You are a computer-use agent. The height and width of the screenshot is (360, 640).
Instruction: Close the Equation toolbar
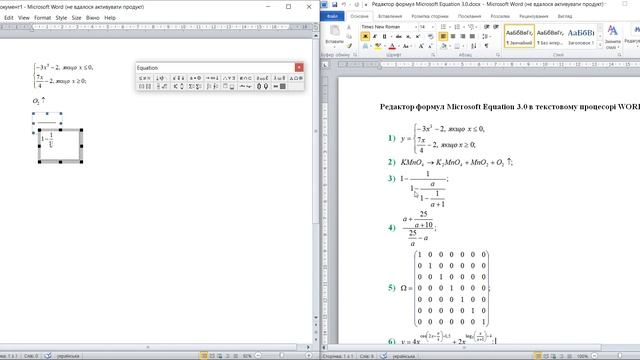pos(299,67)
